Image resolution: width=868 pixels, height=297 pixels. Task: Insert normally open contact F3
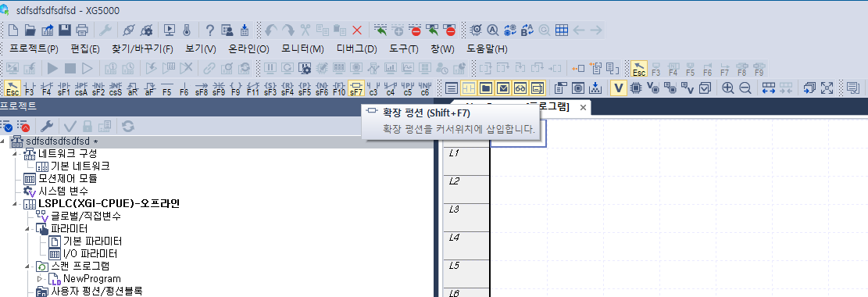coord(30,88)
